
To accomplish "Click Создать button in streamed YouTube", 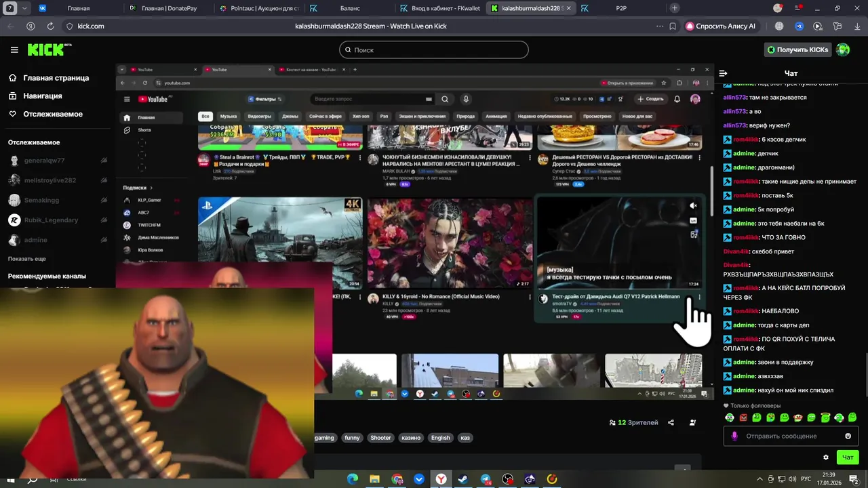I will [650, 99].
